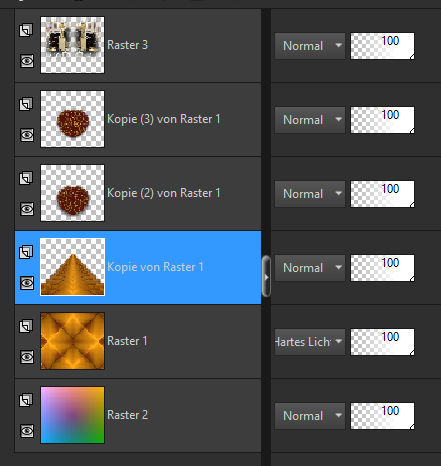Click layer type icon of Kopie von Raster 1

point(26,252)
